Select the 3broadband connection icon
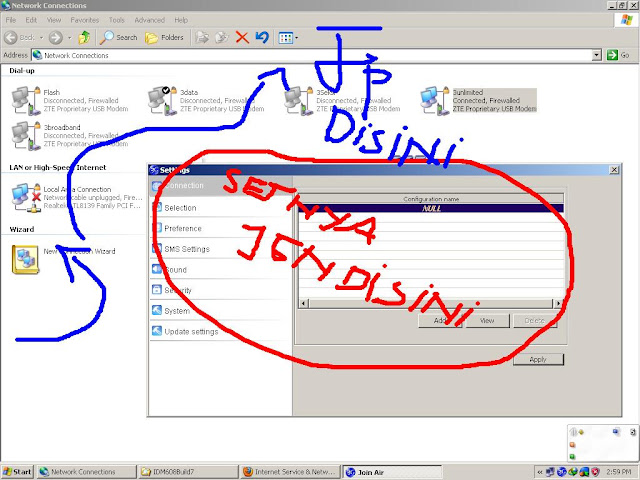The width and height of the screenshot is (640, 480). (26, 136)
